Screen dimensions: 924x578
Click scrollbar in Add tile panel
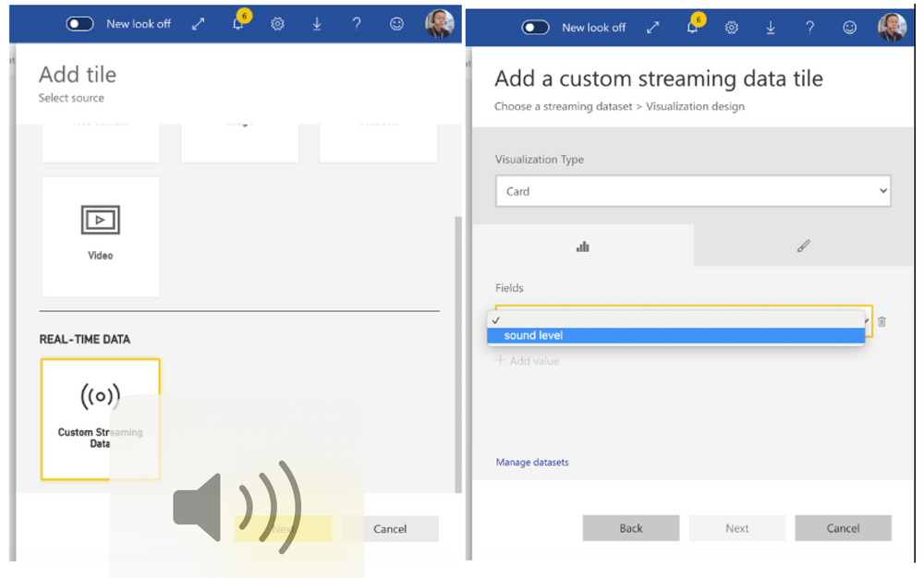[x=458, y=353]
